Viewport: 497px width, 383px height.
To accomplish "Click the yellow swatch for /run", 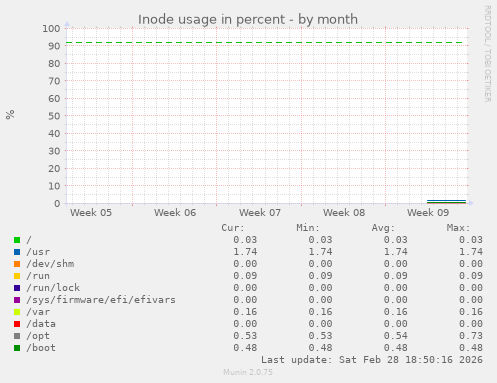I will pos(17,276).
